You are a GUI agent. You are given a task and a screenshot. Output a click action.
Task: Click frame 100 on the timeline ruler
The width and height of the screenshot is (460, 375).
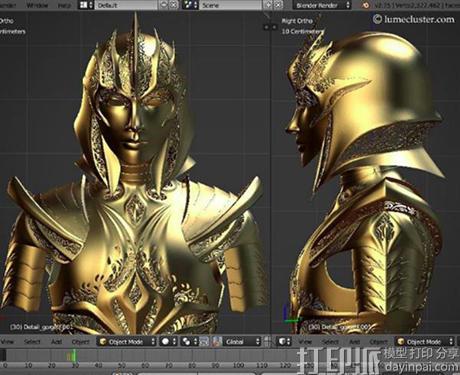click(x=238, y=366)
